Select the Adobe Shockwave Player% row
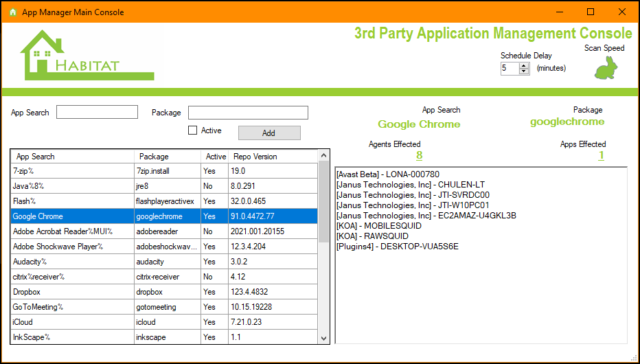Screen dimensions: 640x364 (x=164, y=247)
